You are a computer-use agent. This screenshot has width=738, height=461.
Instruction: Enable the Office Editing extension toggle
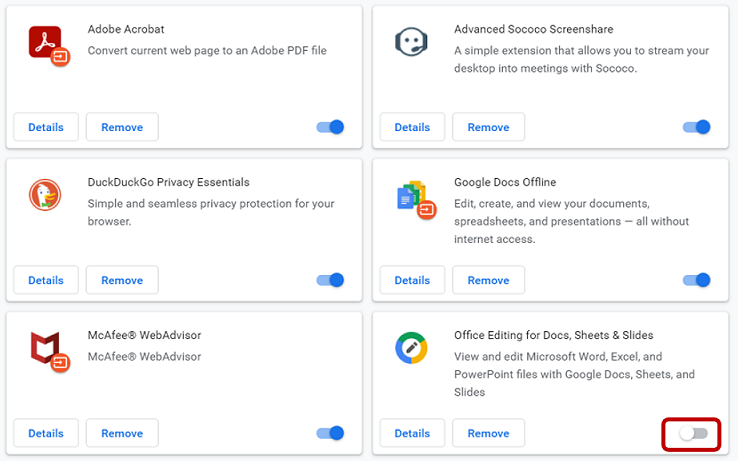click(x=693, y=433)
